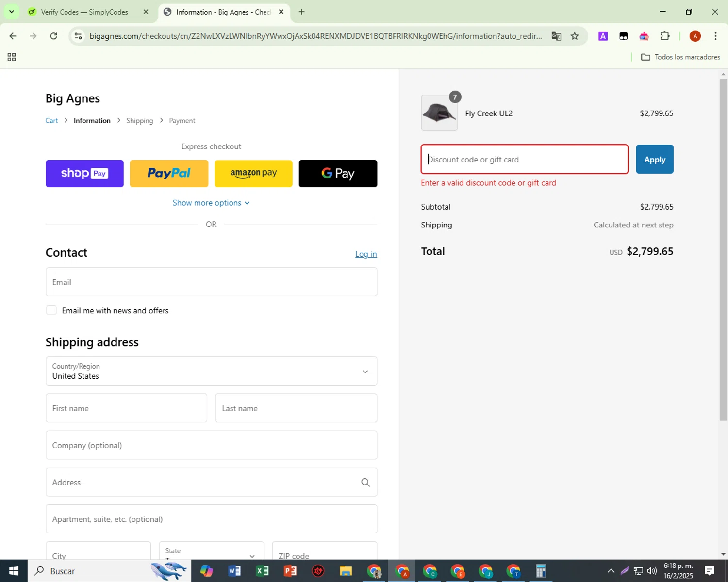Open Excel from the taskbar
The height and width of the screenshot is (582, 728).
coord(263,571)
